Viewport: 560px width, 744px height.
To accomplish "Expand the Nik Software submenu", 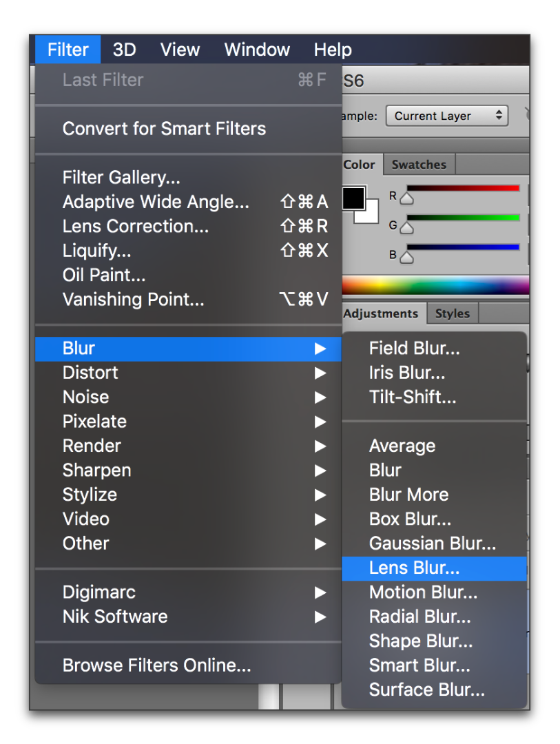I will pyautogui.click(x=115, y=617).
